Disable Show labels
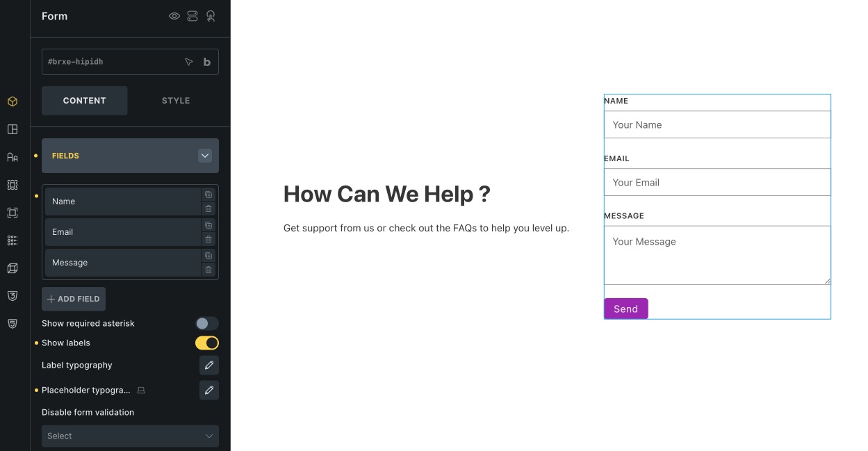The image size is (868, 451). coord(206,343)
